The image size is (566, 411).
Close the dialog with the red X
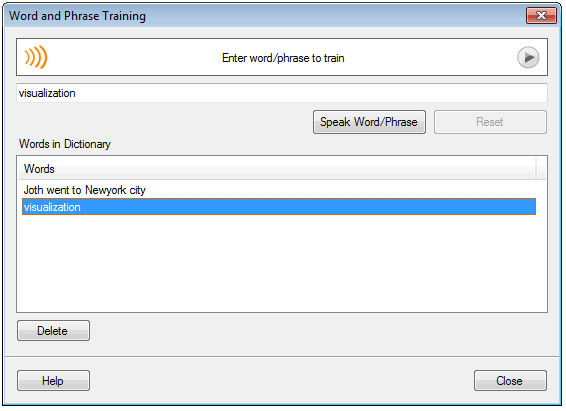pos(541,16)
